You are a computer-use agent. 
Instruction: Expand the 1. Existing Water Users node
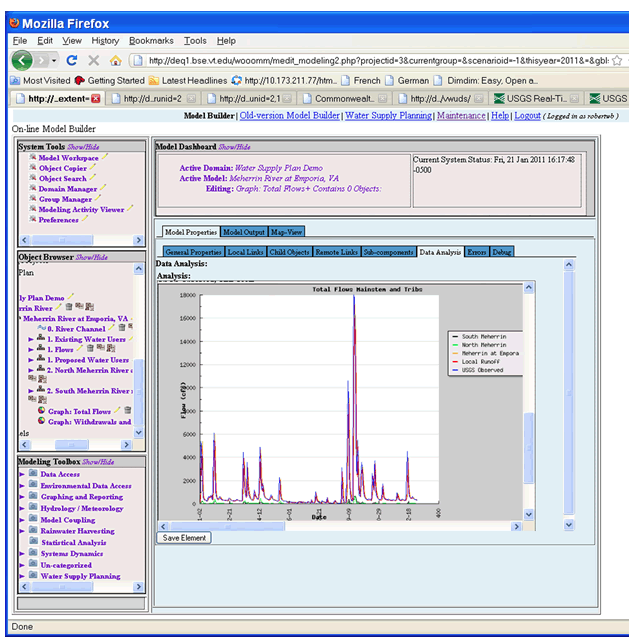31,339
